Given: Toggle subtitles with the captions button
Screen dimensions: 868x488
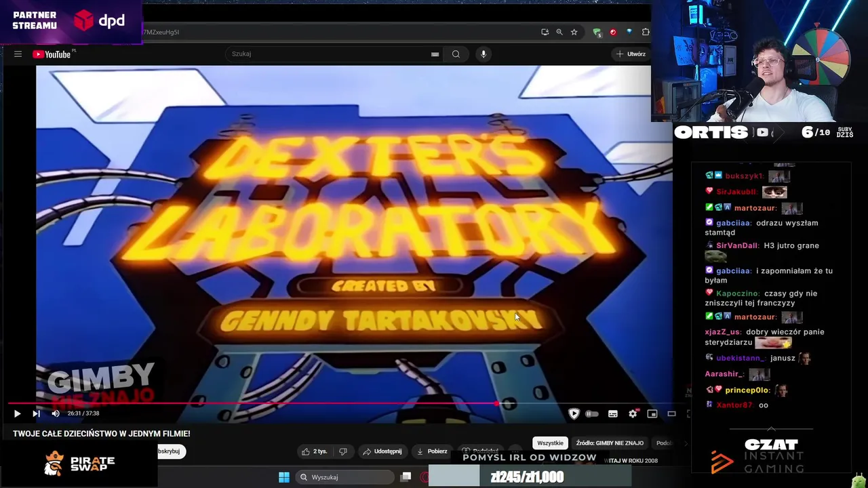Looking at the screenshot, I should click(x=613, y=413).
